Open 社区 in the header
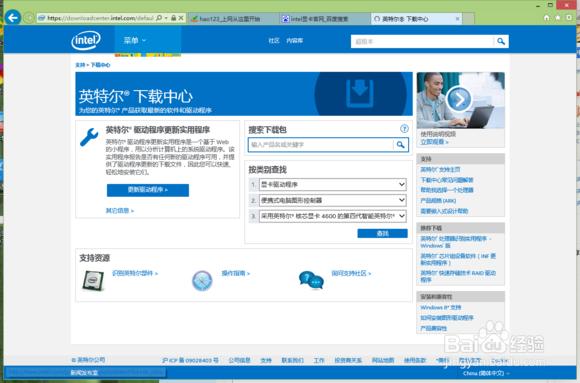This screenshot has height=383, width=580. [x=274, y=41]
